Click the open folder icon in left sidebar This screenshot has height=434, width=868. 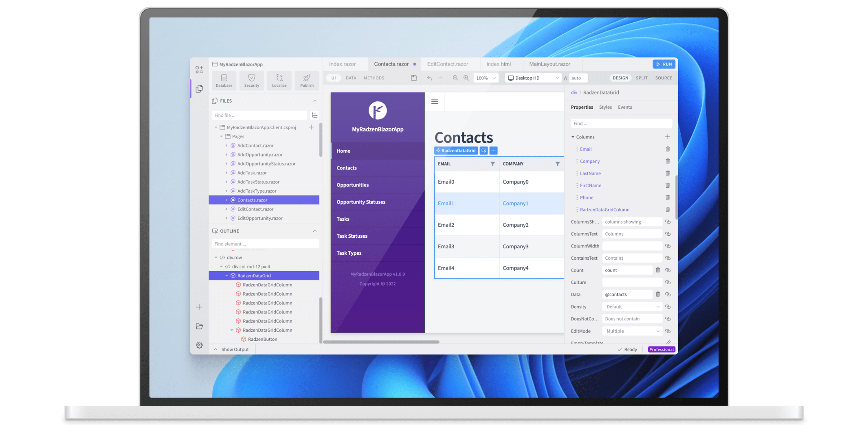click(199, 326)
